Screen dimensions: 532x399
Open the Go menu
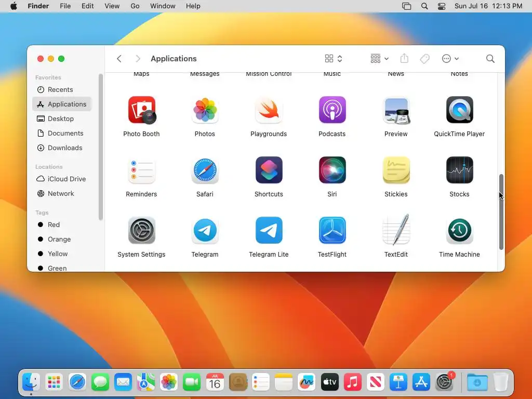tap(135, 6)
